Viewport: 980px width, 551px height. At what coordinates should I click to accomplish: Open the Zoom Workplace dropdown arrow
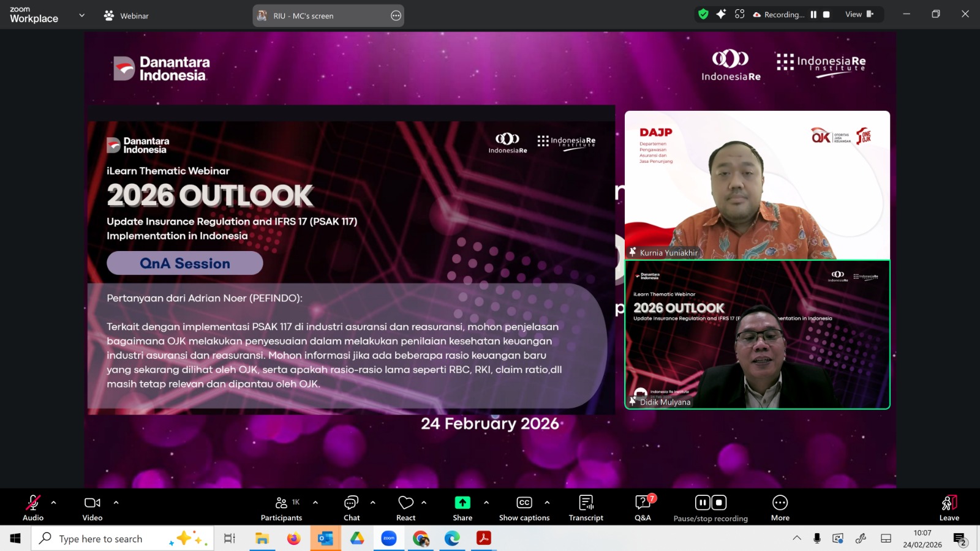tap(82, 15)
